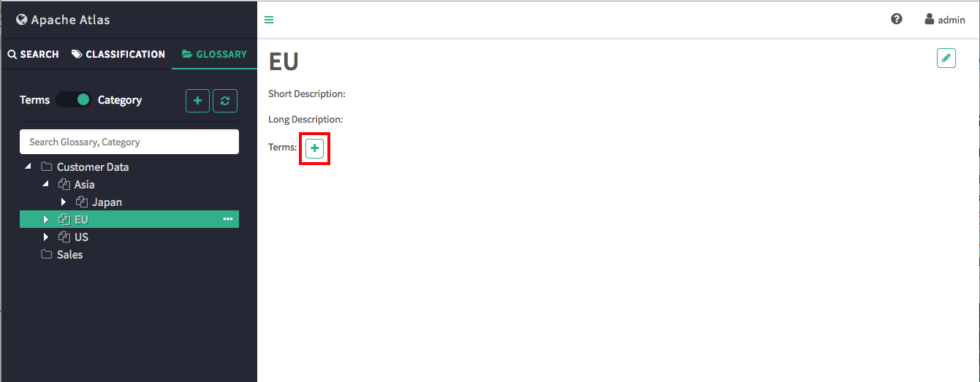Collapse the Asia category node
The width and height of the screenshot is (980, 382).
click(x=45, y=184)
